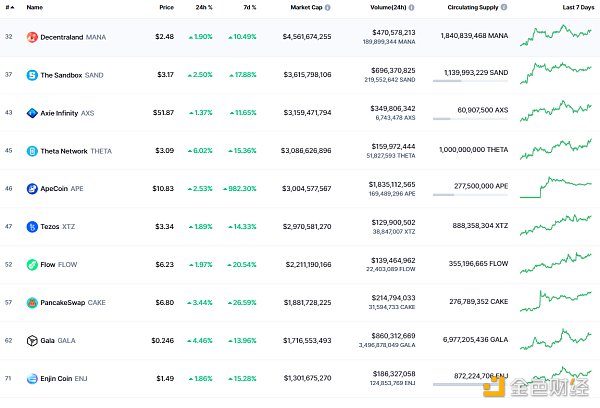Image resolution: width=600 pixels, height=408 pixels.
Task: Click the PancakeSwap CAKE logo
Action: (32, 302)
